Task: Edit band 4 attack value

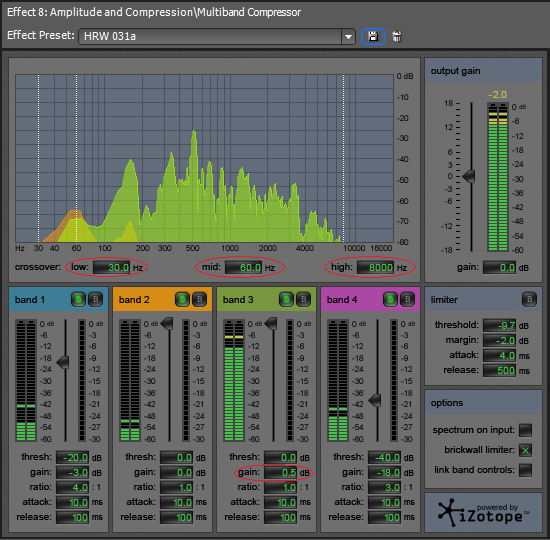Action: pyautogui.click(x=384, y=502)
